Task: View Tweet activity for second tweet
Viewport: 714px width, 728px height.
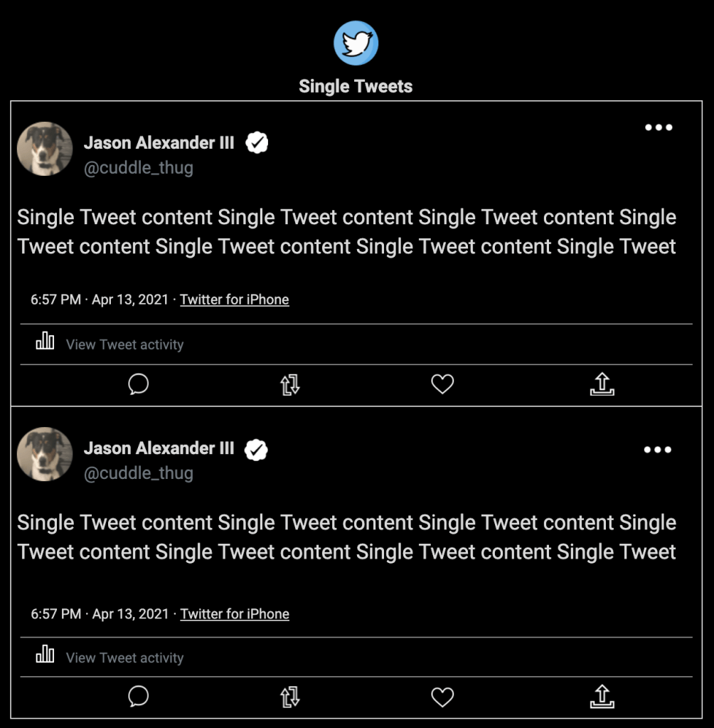Action: click(x=124, y=658)
